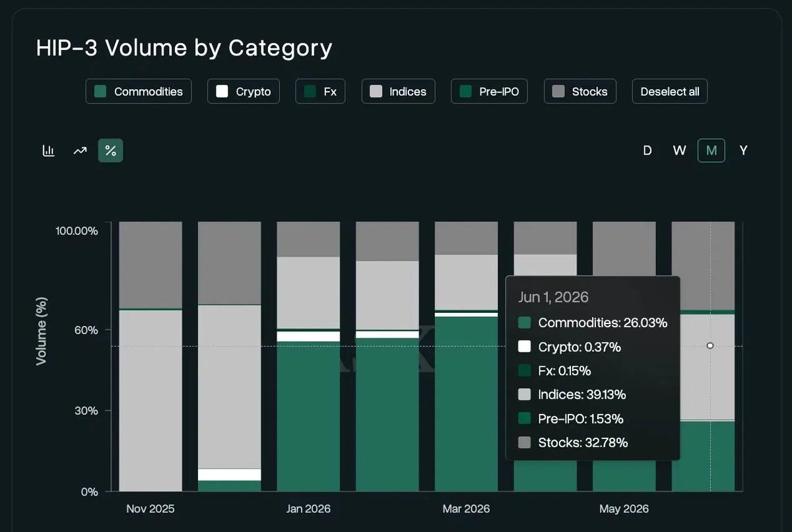The height and width of the screenshot is (532, 792).
Task: Click tooltip row Indices: 39.13%
Action: pyautogui.click(x=572, y=395)
